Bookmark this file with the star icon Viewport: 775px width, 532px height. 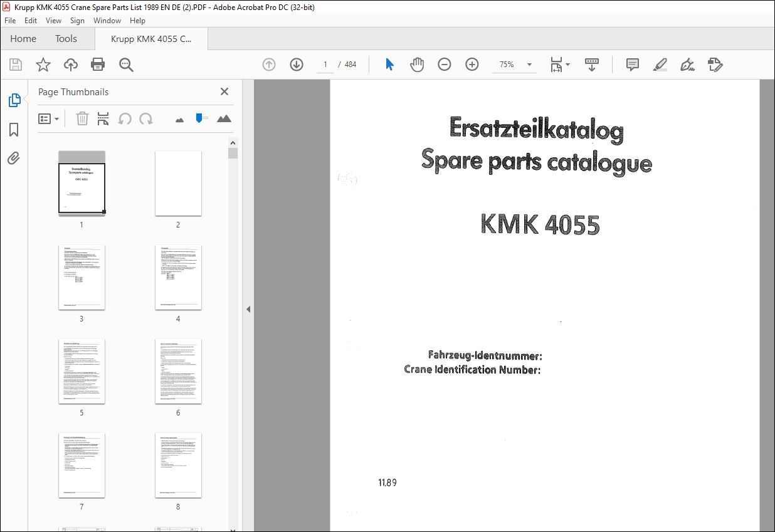click(x=43, y=65)
